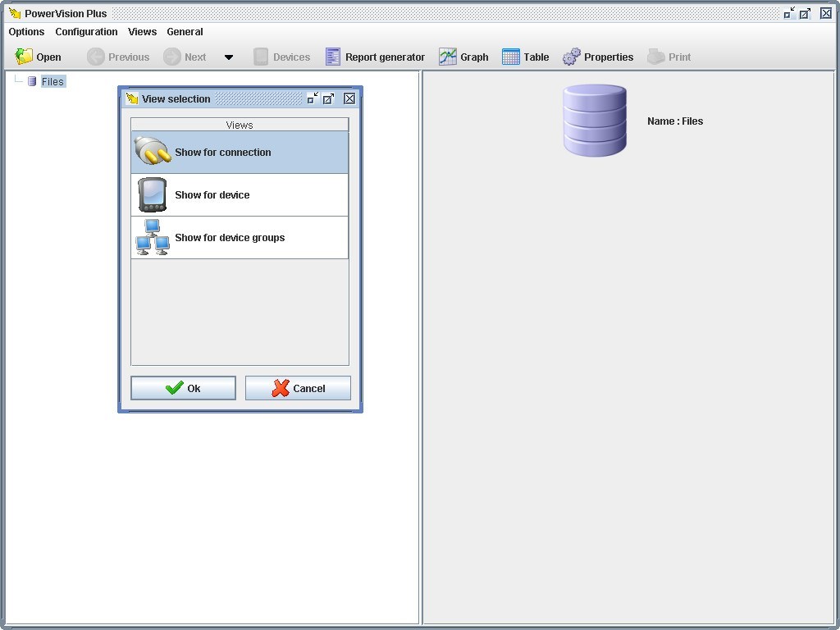This screenshot has height=630, width=840.
Task: Click the Print printer icon
Action: click(656, 57)
